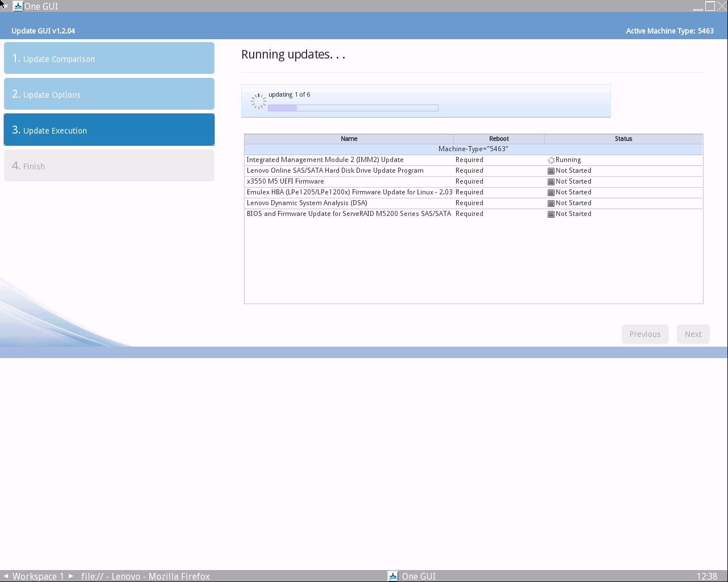The height and width of the screenshot is (582, 728).
Task: Click the Next button
Action: point(693,334)
